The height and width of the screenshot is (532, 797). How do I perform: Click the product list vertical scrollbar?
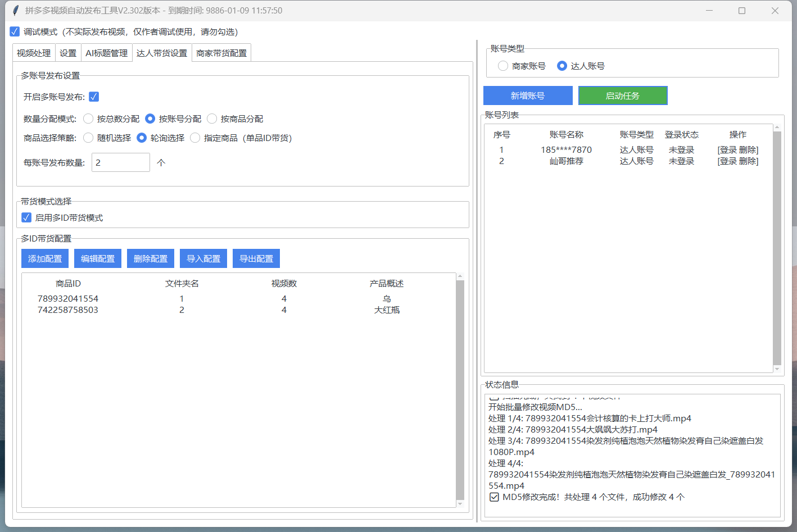click(x=460, y=390)
